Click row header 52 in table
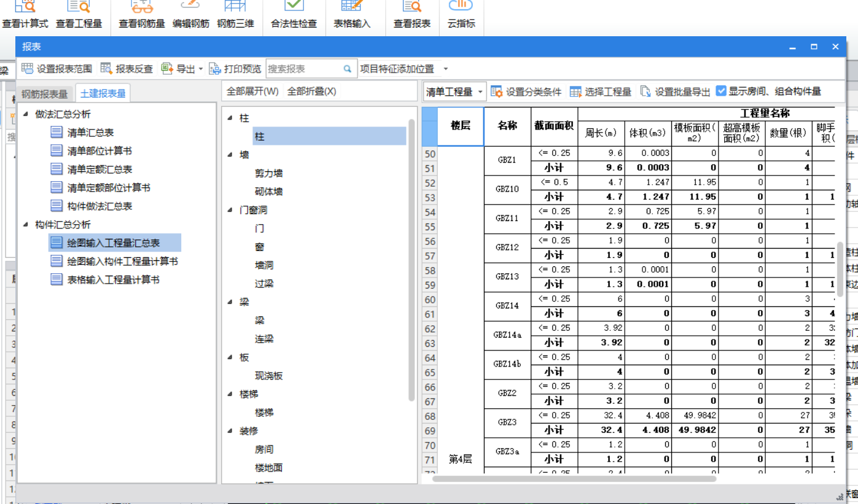The height and width of the screenshot is (504, 858). tap(430, 183)
